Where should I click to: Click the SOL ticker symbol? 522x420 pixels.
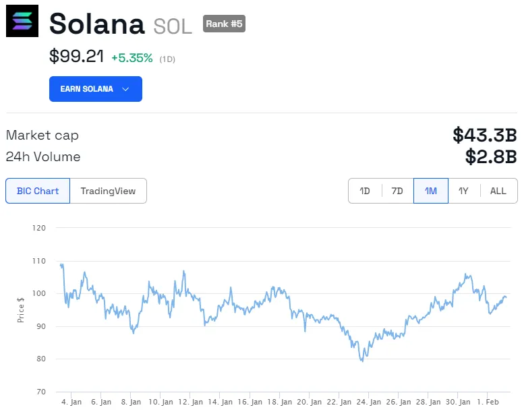(173, 26)
